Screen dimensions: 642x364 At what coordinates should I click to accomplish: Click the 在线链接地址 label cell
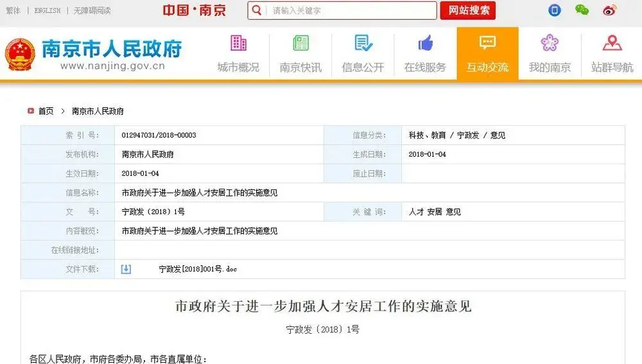click(x=68, y=250)
